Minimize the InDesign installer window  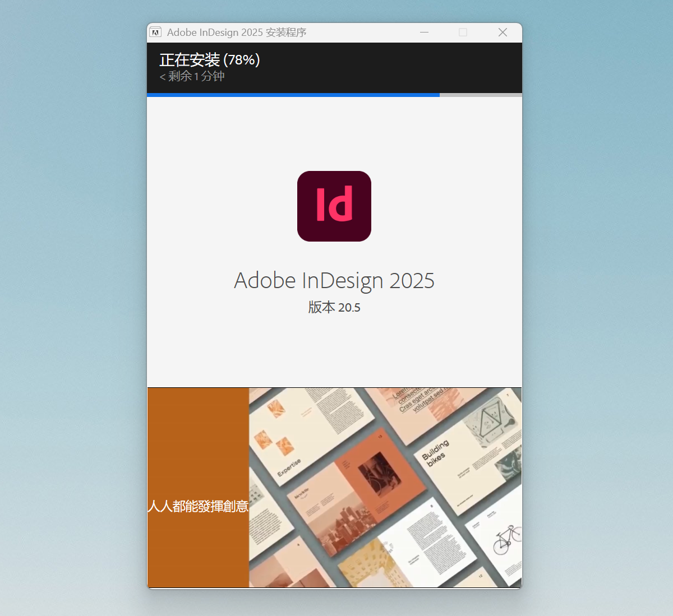pos(425,33)
